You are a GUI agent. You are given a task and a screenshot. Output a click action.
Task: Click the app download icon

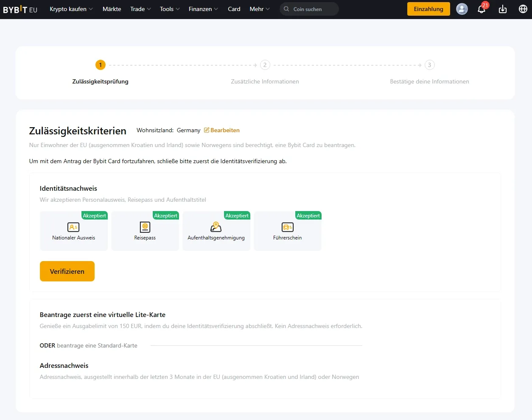pos(503,9)
